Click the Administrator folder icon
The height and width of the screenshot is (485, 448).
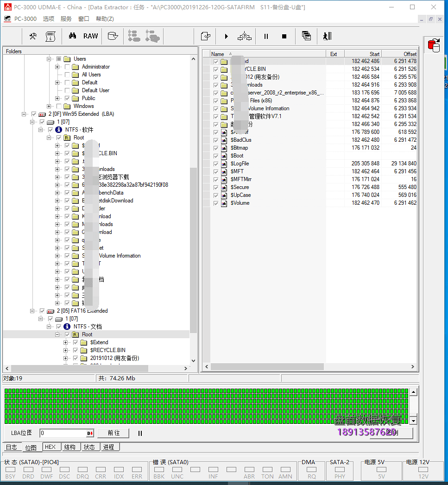click(75, 67)
